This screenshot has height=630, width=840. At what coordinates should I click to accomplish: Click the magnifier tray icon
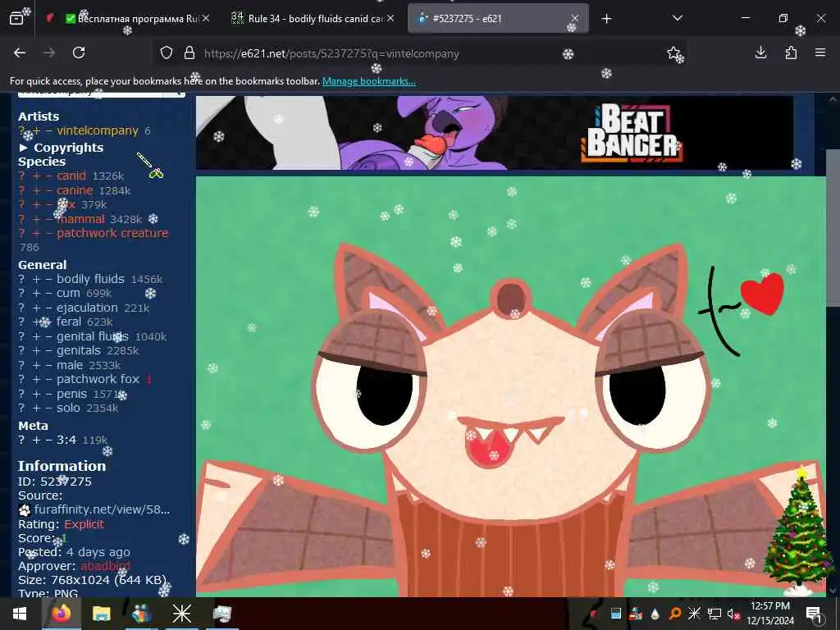(x=675, y=614)
